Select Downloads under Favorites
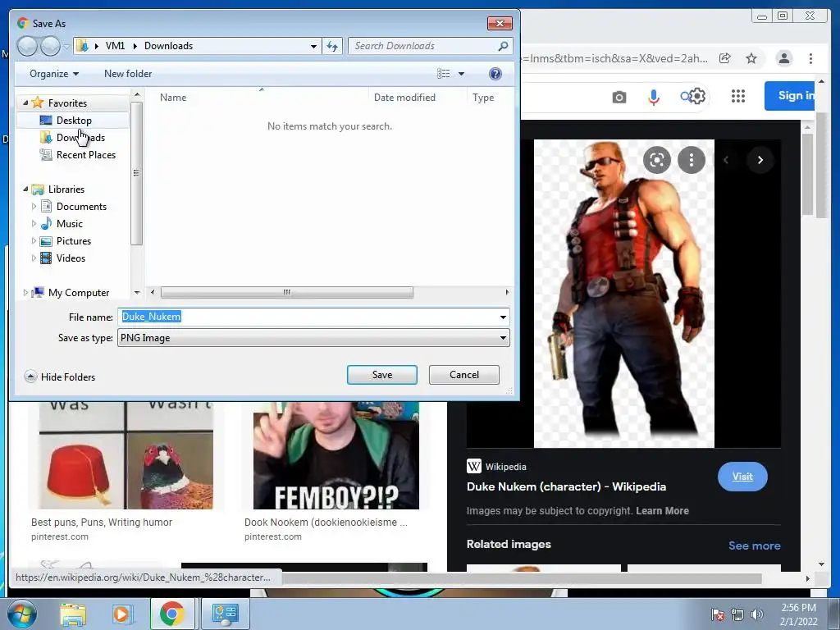Screen dimensions: 840x630 80,138
